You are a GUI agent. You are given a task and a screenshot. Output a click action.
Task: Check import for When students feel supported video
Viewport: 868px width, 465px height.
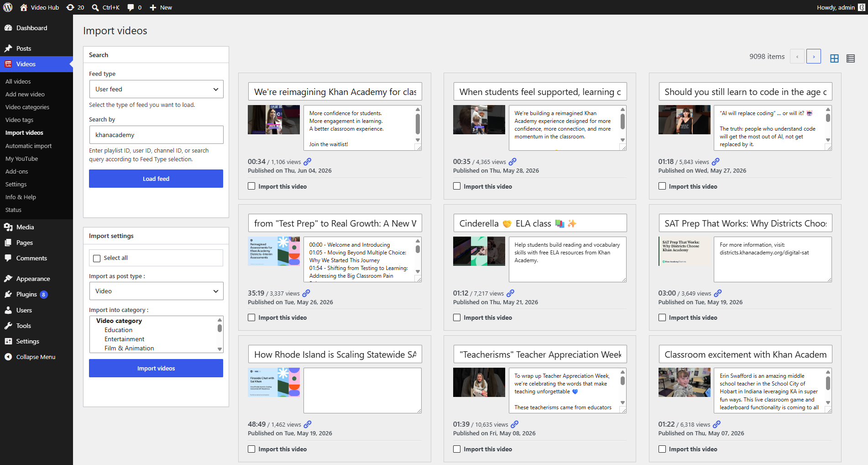(457, 186)
